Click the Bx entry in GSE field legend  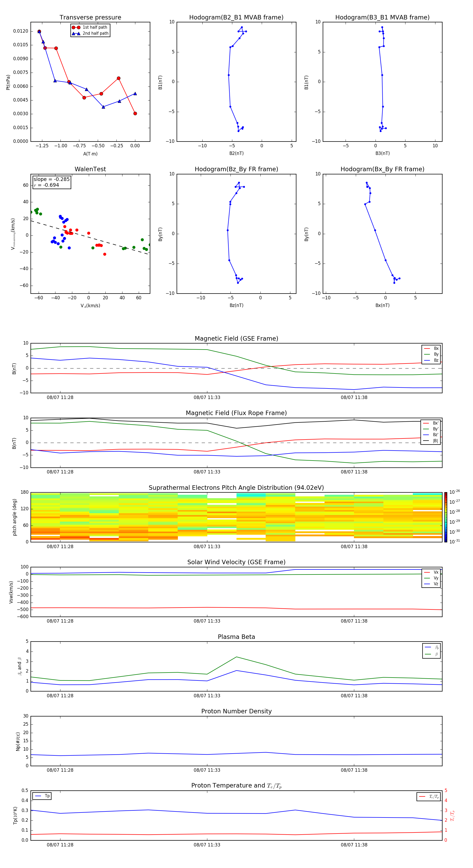tap(431, 349)
